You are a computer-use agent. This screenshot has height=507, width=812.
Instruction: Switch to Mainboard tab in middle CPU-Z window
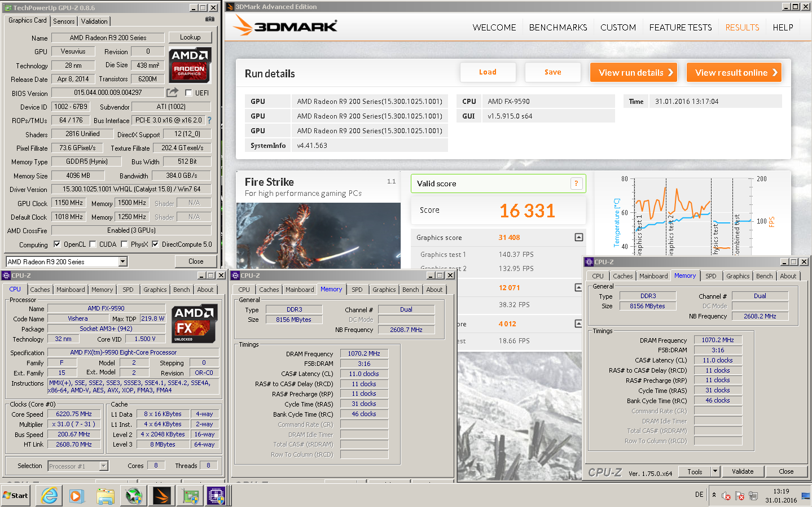[300, 290]
